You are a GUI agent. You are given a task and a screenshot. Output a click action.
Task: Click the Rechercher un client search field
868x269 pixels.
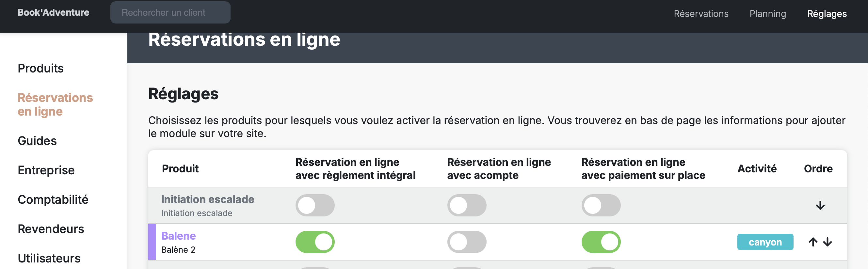[170, 12]
